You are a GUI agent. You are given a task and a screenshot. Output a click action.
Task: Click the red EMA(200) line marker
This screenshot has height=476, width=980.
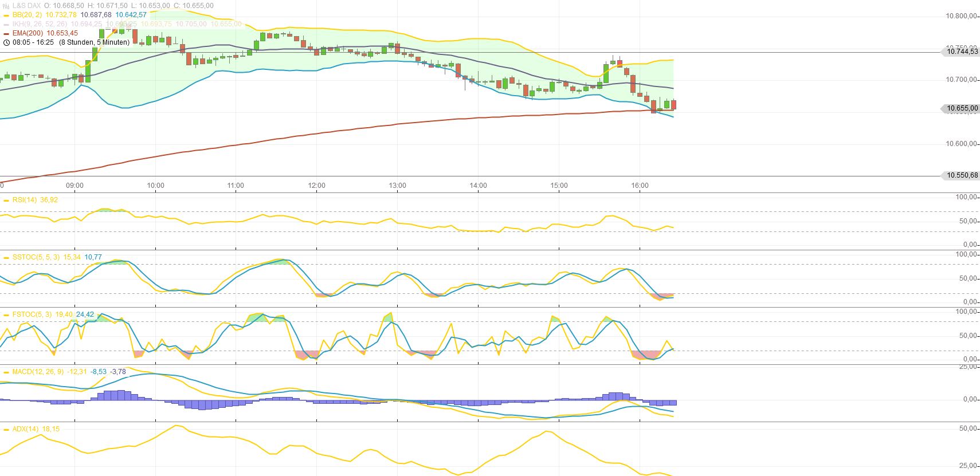click(x=6, y=33)
